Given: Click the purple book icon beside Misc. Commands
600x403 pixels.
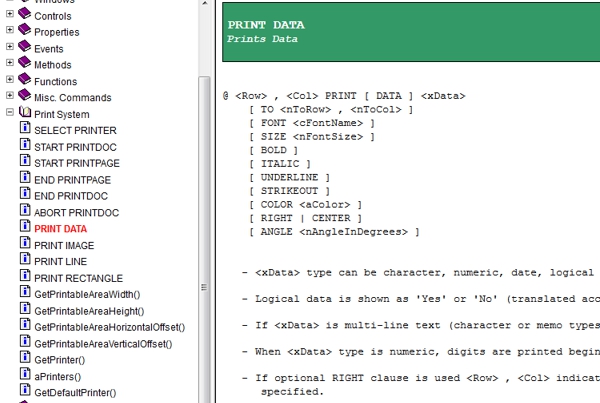Looking at the screenshot, I should coord(25,95).
